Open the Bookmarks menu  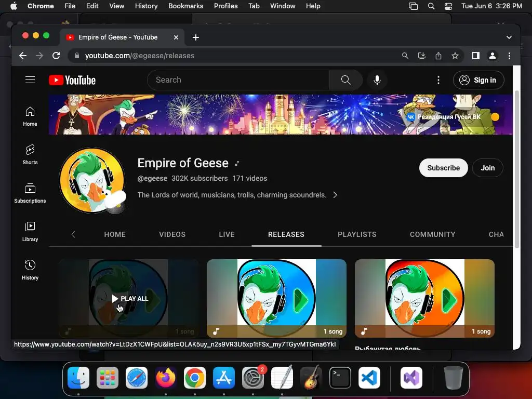[x=186, y=6]
